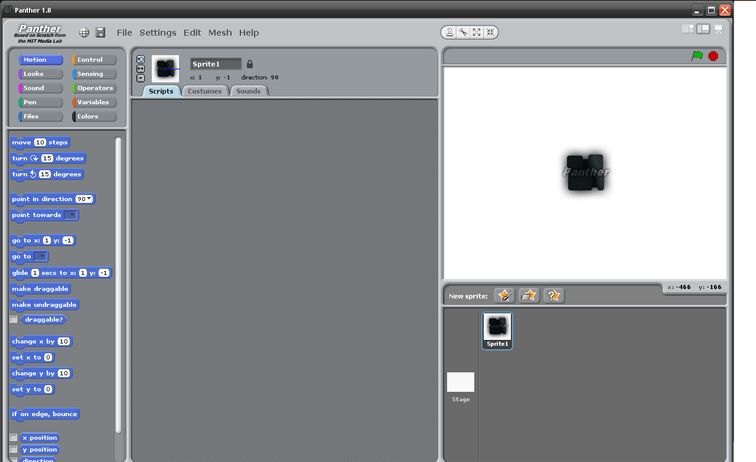Click the floppy disk save icon
Image resolution: width=756 pixels, height=462 pixels.
(100, 33)
